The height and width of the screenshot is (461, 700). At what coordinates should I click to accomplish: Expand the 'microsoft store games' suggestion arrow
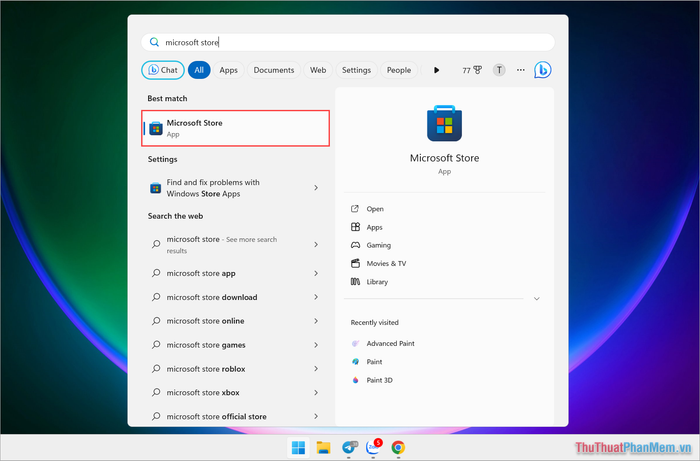[316, 345]
